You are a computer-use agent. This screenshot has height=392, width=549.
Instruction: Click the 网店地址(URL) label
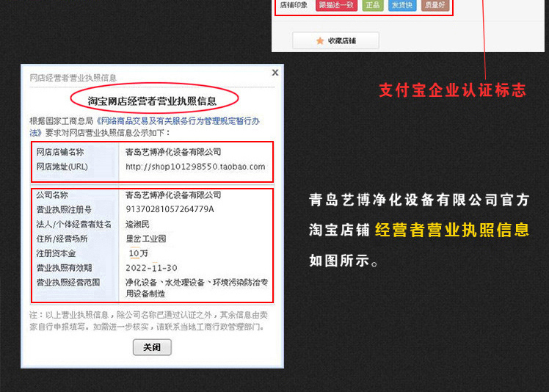pyautogui.click(x=62, y=167)
